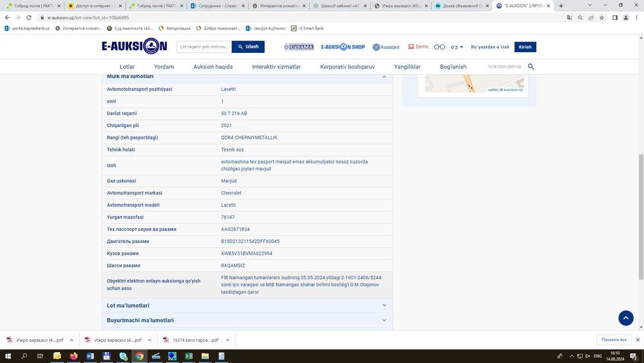Click the lot search input field

pyautogui.click(x=204, y=47)
